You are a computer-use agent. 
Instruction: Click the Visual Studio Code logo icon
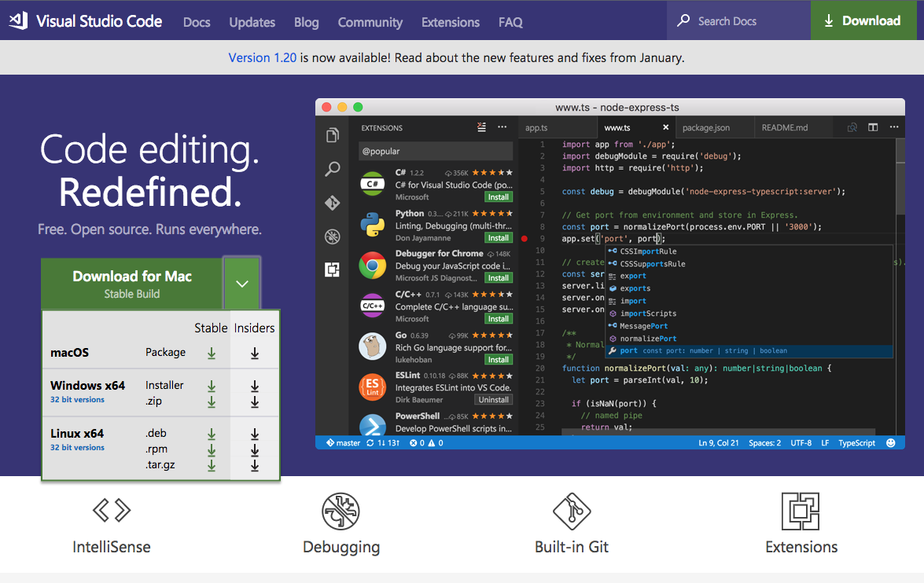pos(17,21)
